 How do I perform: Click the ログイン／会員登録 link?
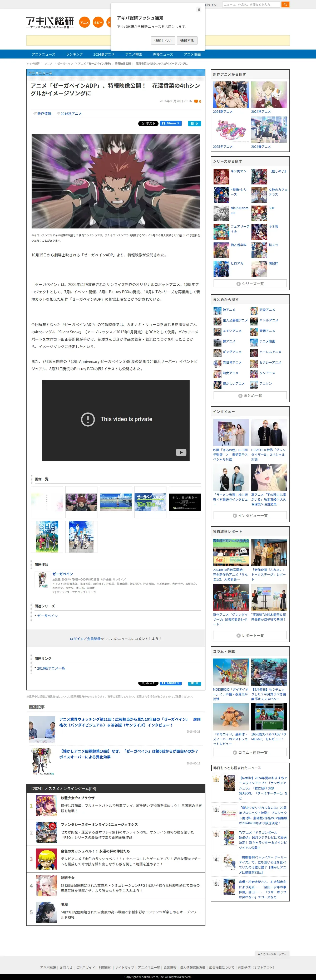tap(85, 639)
